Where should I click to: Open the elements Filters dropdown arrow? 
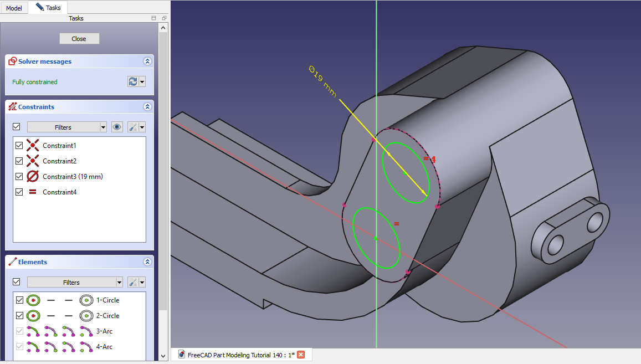pos(119,282)
